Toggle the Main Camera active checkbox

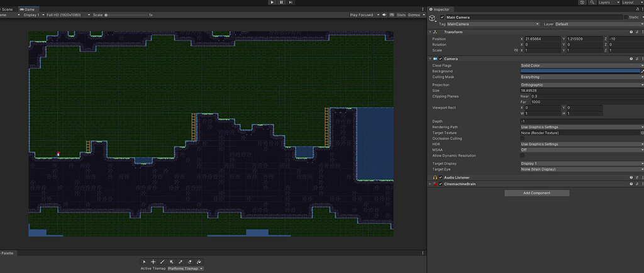[x=442, y=17]
